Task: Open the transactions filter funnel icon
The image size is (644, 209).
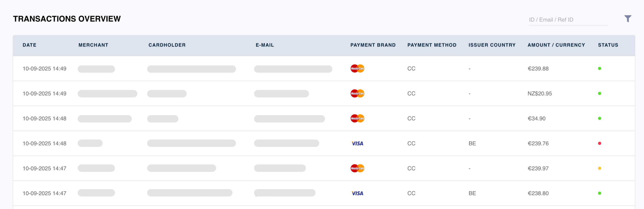Action: 628,19
